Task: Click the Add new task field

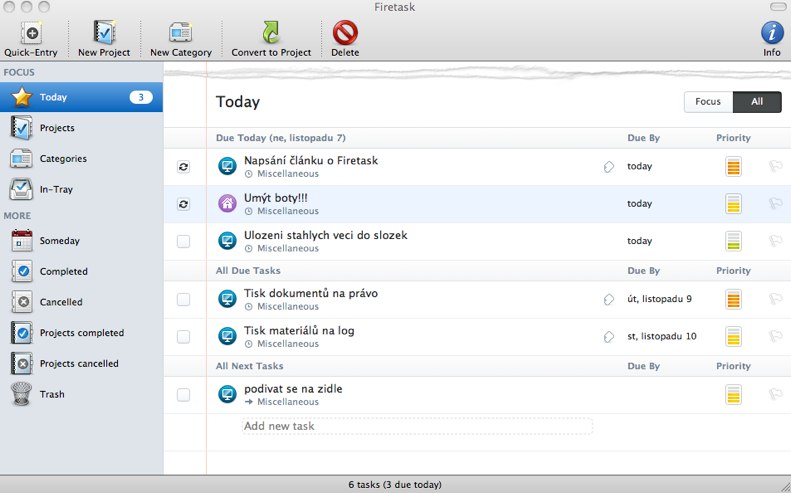Action: (x=417, y=426)
